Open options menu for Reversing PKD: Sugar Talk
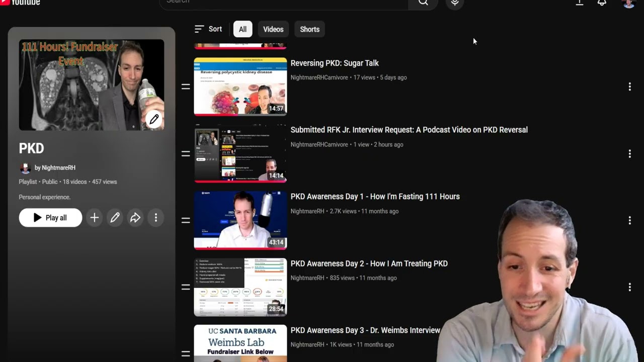Image resolution: width=644 pixels, height=362 pixels. (629, 87)
